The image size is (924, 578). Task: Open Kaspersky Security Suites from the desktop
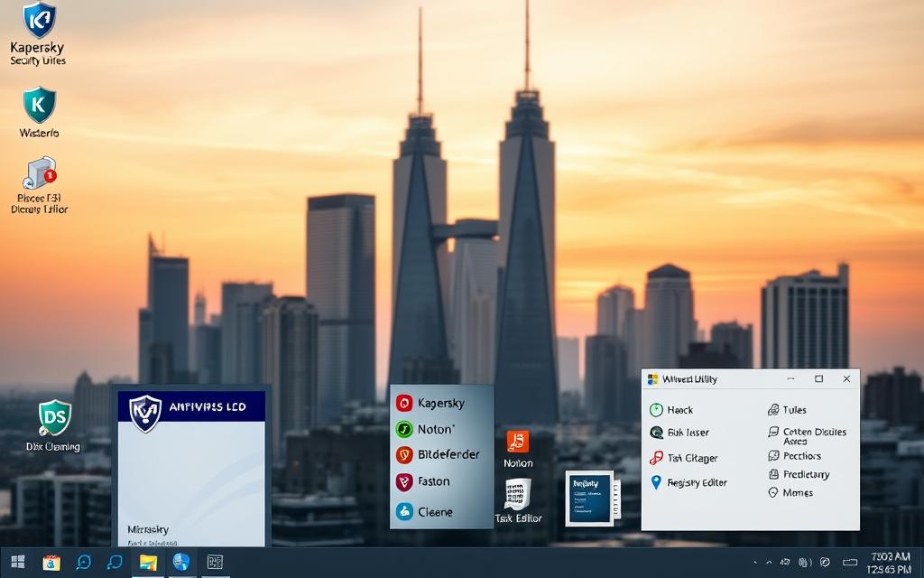(x=38, y=24)
